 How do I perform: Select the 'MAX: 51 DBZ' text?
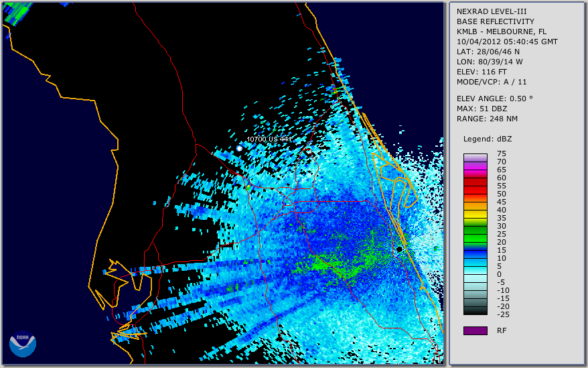pos(482,109)
